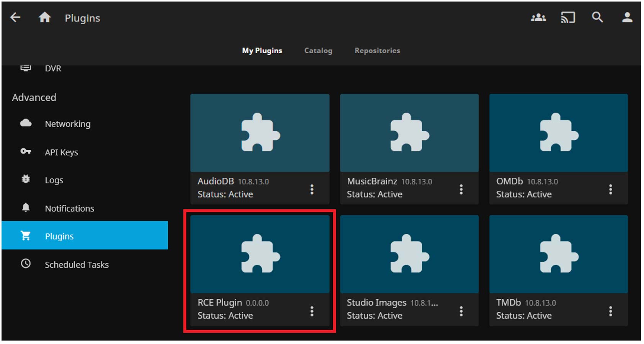Click the TMDb plugin name
644x344 pixels.
coord(508,303)
